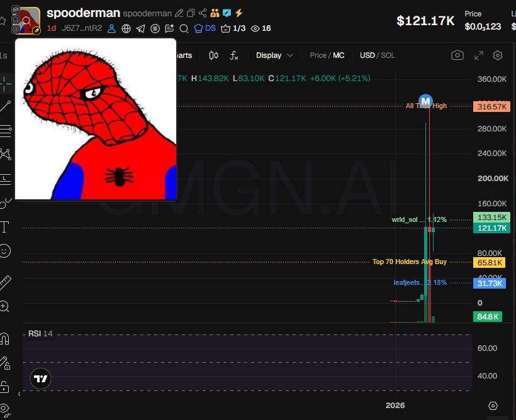Click the enlarged spooderman image preview
This screenshot has width=516, height=420.
[96, 119]
